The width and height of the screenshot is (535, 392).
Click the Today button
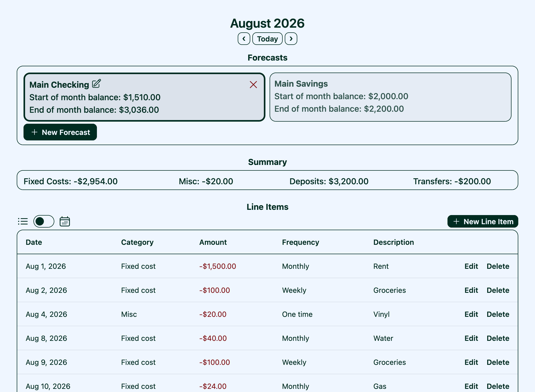267,39
